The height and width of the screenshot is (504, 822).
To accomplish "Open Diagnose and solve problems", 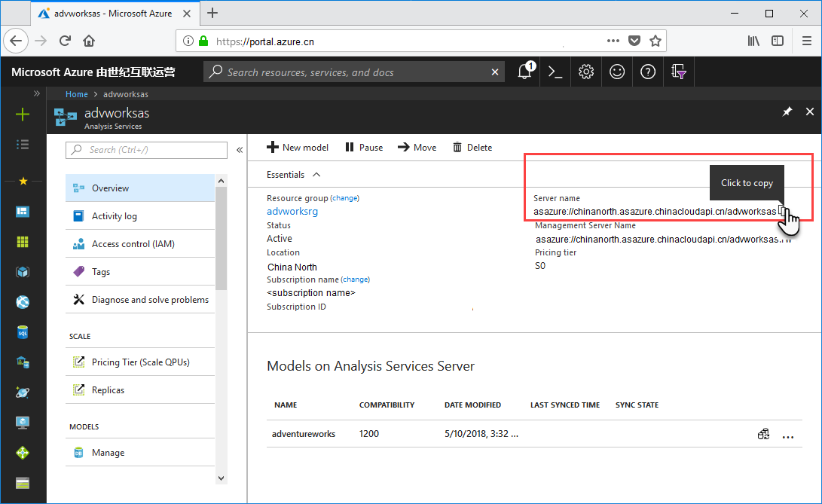I will tap(140, 300).
